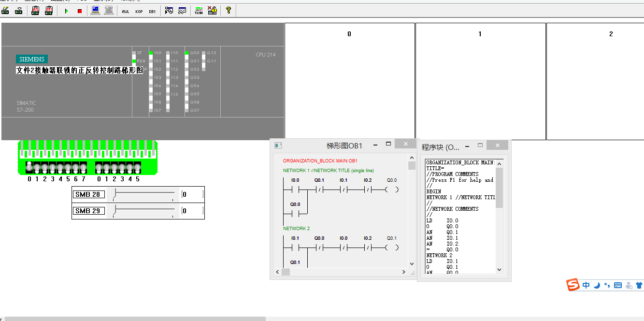Toggle input switch 3 in first bank
The height and width of the screenshot is (321, 644).
point(52,167)
